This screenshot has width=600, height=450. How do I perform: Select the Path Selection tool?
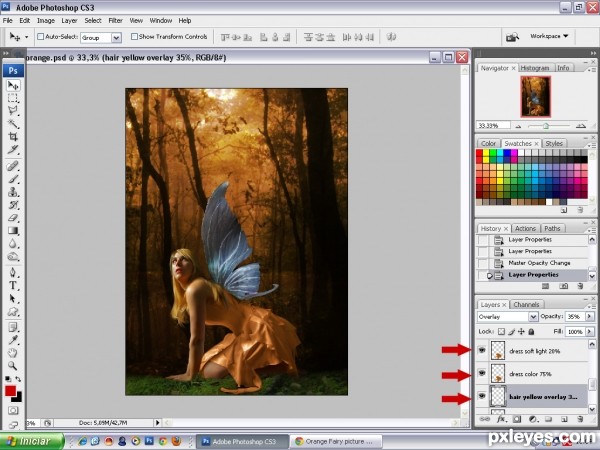coord(13,298)
